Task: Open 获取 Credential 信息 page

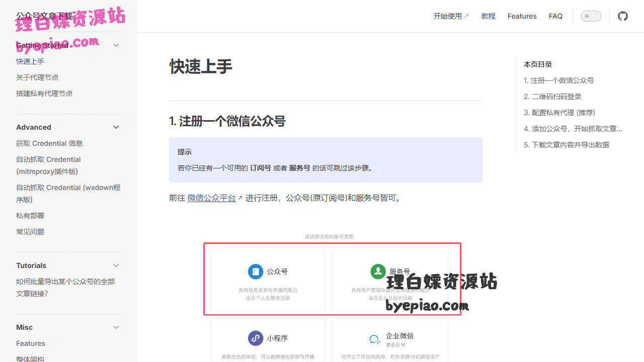Action: tap(49, 143)
